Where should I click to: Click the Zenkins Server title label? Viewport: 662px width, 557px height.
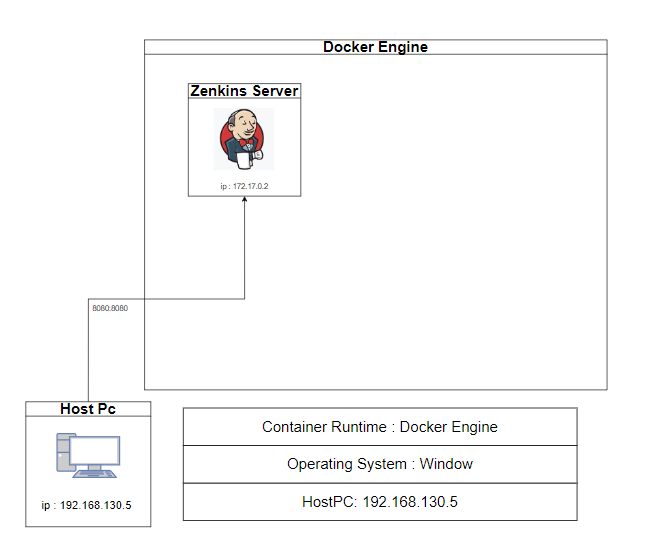tap(244, 91)
